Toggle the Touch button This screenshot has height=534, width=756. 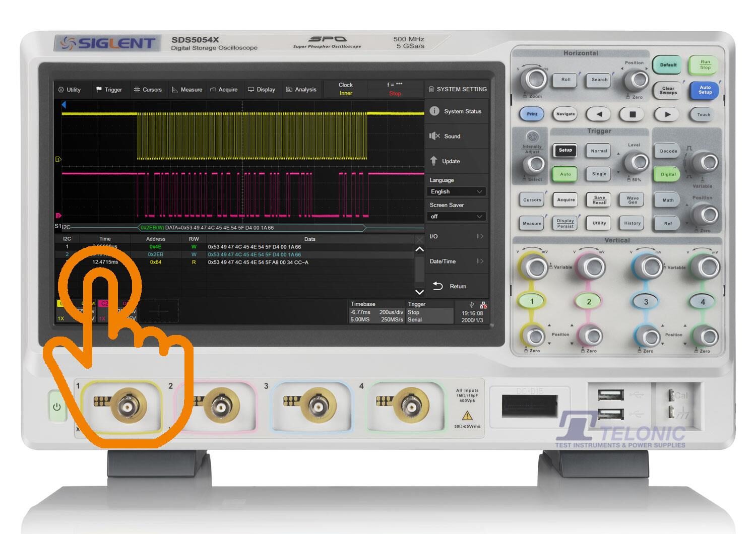704,114
